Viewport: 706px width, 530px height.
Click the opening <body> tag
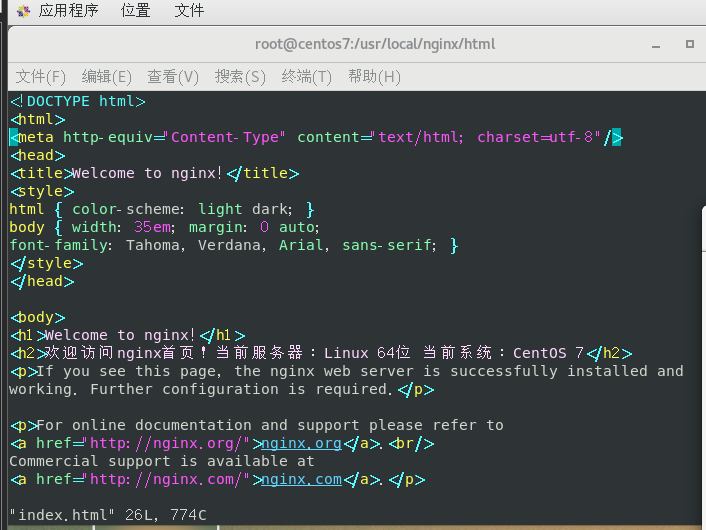[x=38, y=317]
